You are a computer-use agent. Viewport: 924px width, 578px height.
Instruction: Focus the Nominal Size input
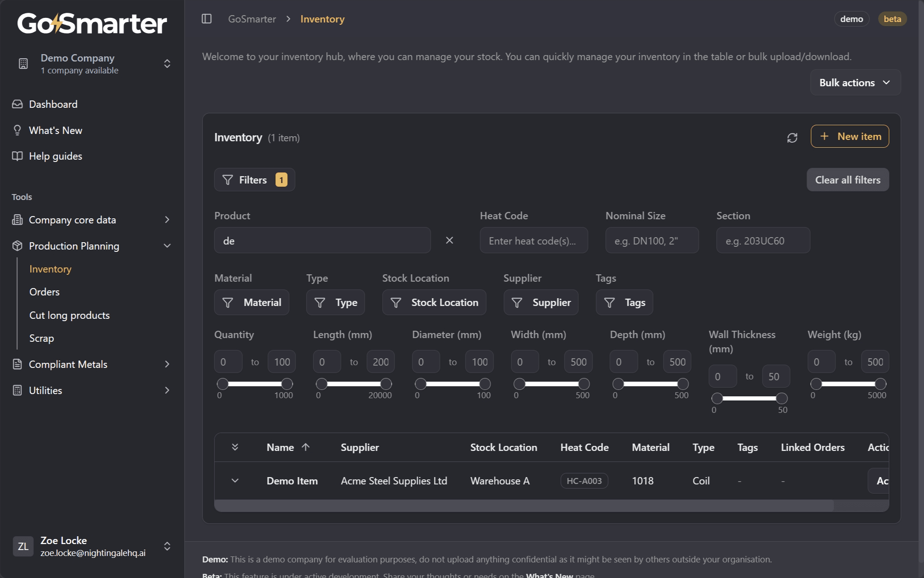[x=652, y=240]
